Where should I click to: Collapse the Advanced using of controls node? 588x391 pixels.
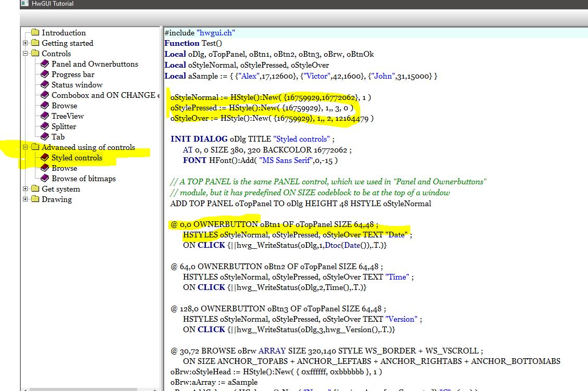pyautogui.click(x=26, y=147)
